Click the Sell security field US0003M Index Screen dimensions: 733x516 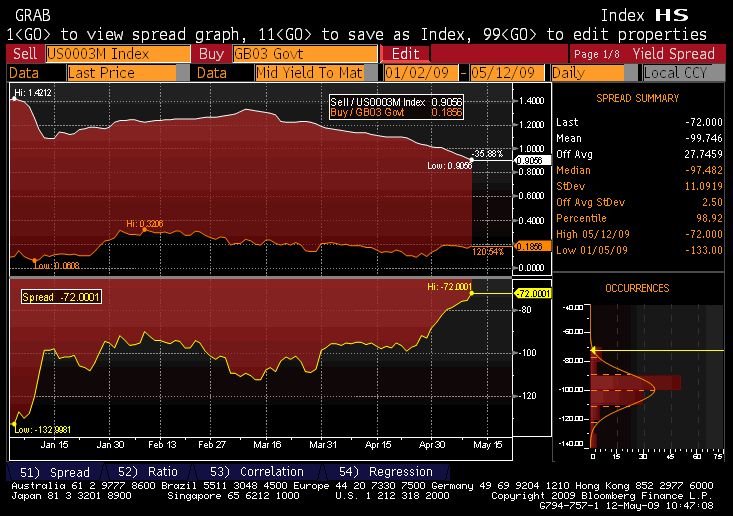click(x=118, y=54)
